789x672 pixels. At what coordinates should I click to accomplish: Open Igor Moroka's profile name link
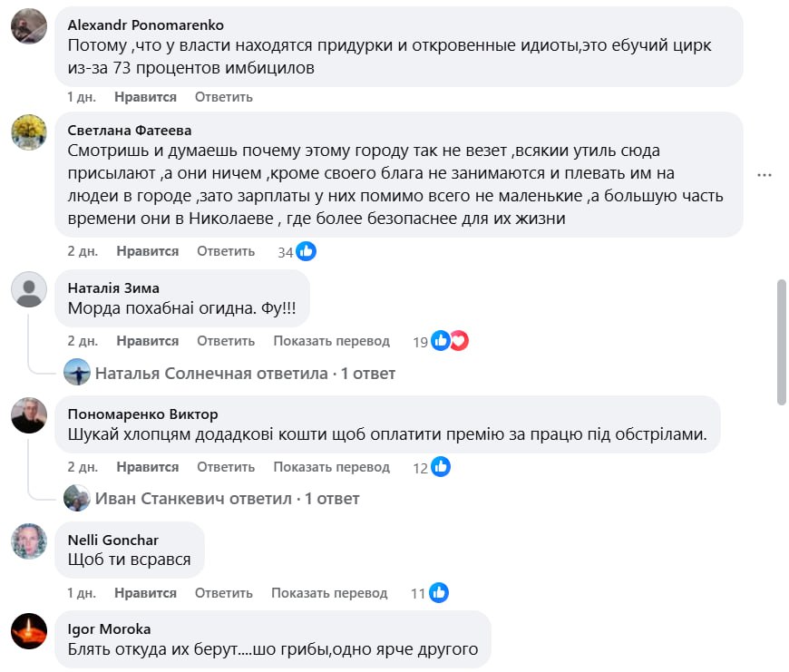pyautogui.click(x=109, y=628)
